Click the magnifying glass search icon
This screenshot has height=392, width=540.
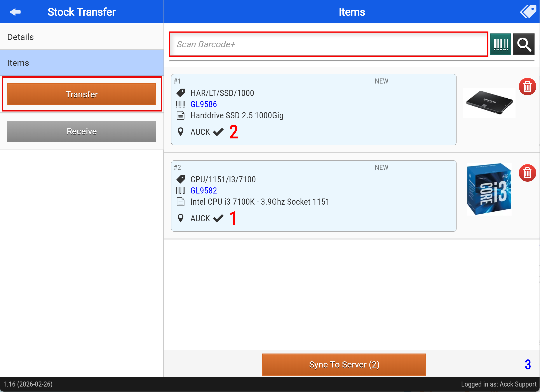point(524,44)
